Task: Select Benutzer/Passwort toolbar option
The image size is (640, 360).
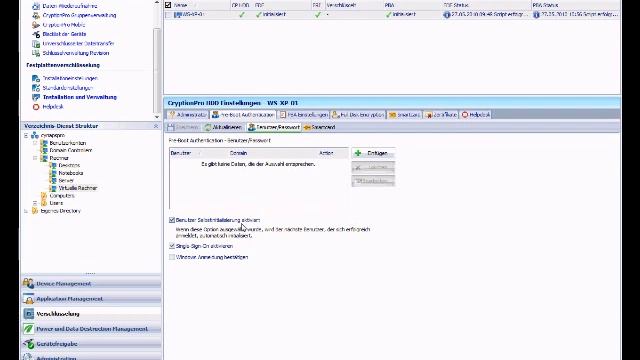Action: (x=274, y=127)
